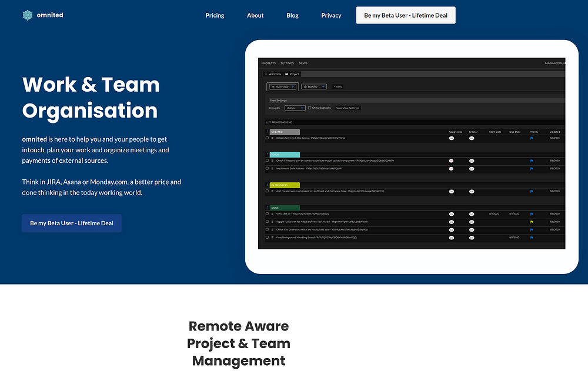This screenshot has height=371, width=588.
Task: Click the omnited brand name in header
Action: [x=50, y=15]
